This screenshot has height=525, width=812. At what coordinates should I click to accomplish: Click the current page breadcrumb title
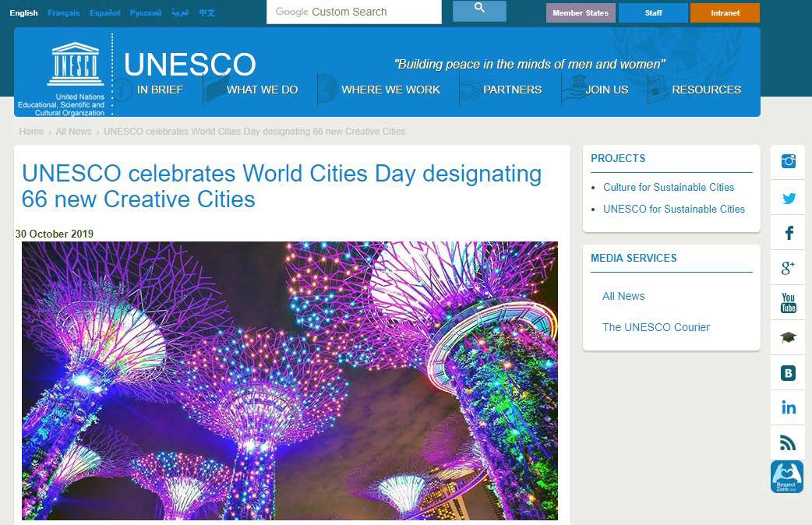point(254,132)
